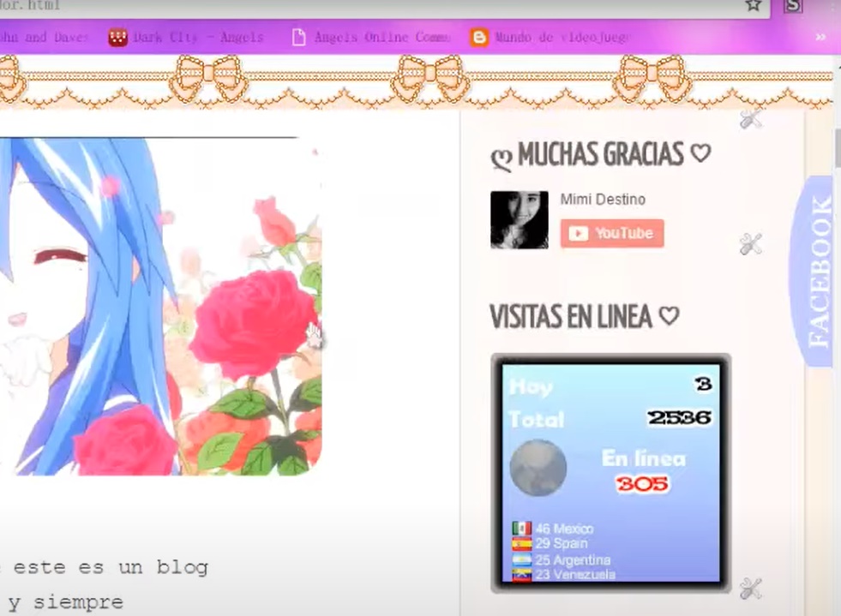Click the Angels Online page favicon
Image resolution: width=841 pixels, height=616 pixels.
tap(298, 37)
